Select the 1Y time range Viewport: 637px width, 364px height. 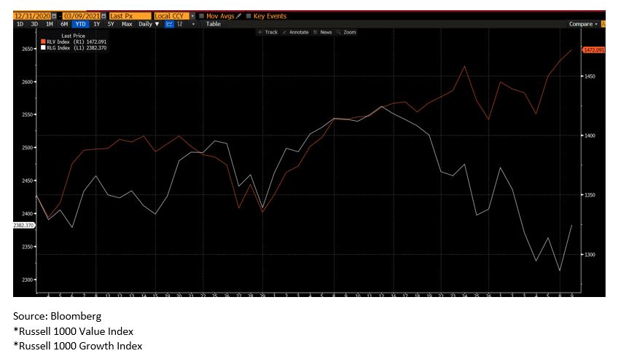pyautogui.click(x=96, y=24)
